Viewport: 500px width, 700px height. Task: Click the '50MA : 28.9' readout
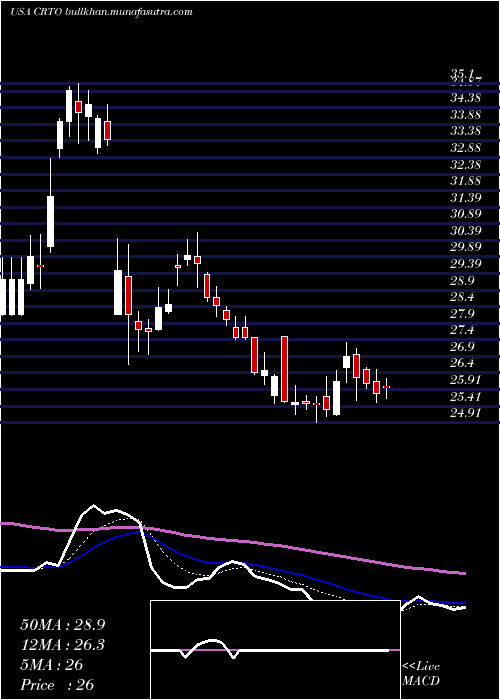(63, 625)
